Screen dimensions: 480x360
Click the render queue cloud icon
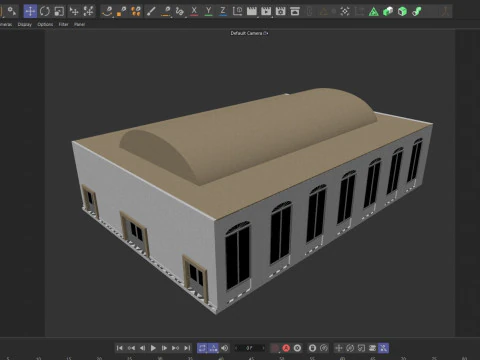295,11
